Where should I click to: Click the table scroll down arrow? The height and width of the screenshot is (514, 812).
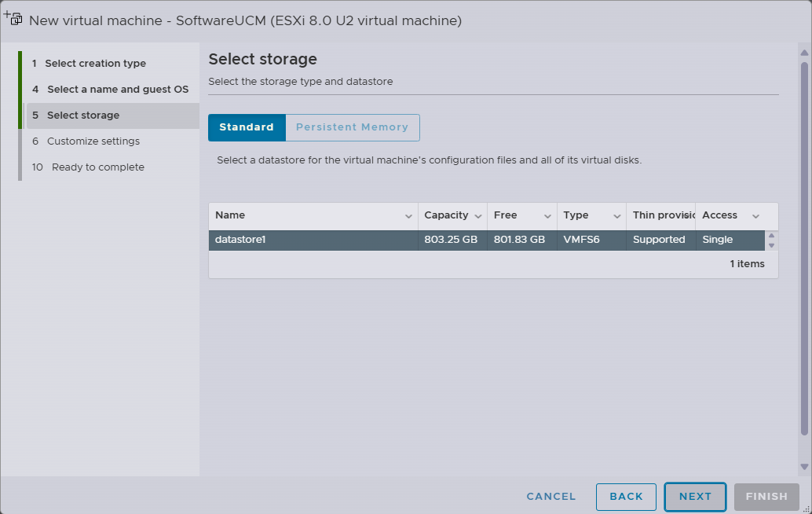(x=771, y=245)
